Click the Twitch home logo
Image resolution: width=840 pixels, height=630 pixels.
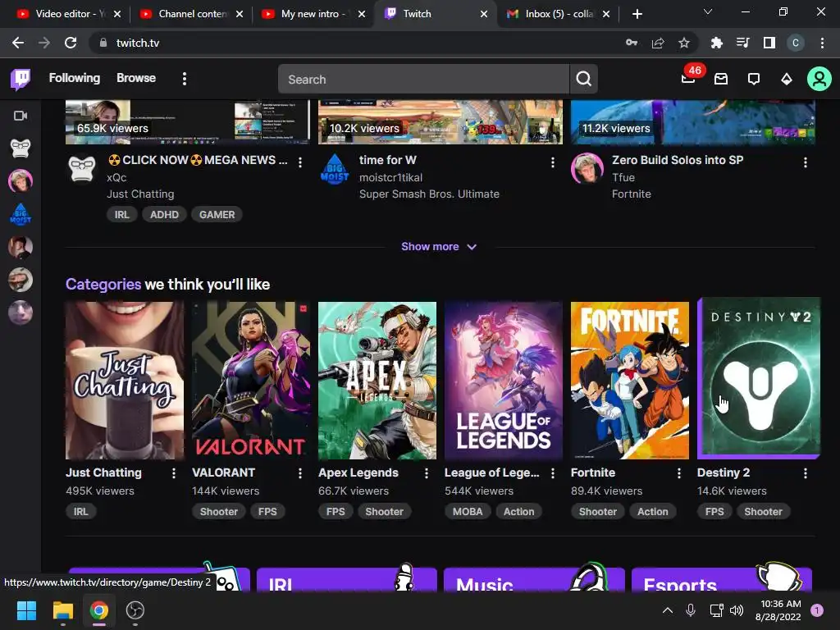(21, 79)
